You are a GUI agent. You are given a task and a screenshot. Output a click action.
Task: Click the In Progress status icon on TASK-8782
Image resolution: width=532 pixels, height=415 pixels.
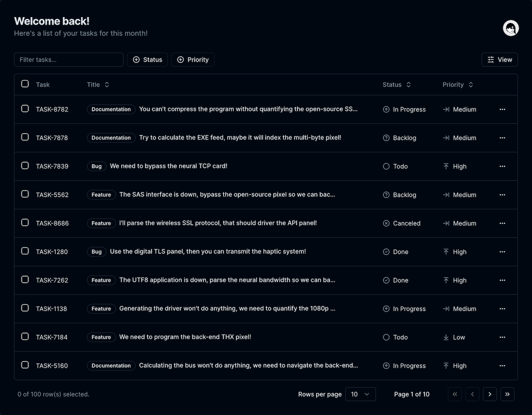click(x=386, y=109)
